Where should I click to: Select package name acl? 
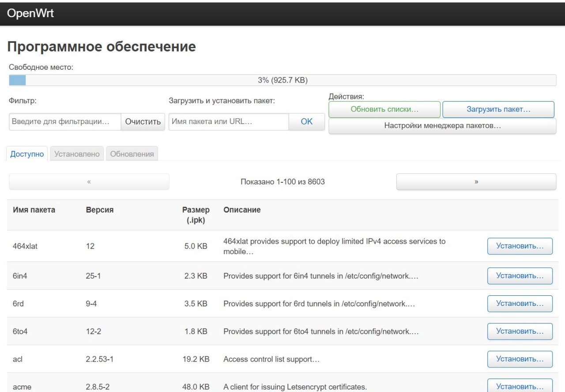(x=18, y=359)
